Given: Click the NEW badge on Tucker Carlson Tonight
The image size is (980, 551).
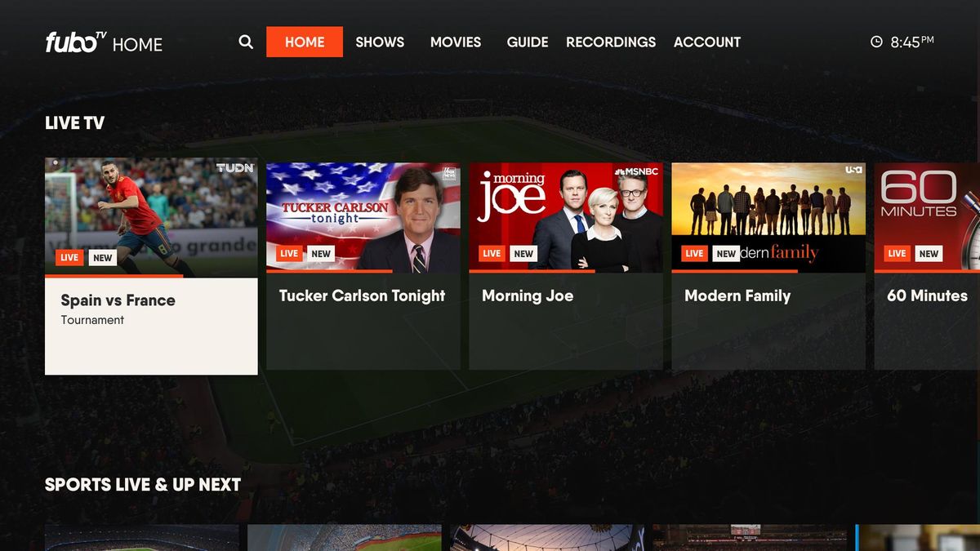Looking at the screenshot, I should [321, 254].
